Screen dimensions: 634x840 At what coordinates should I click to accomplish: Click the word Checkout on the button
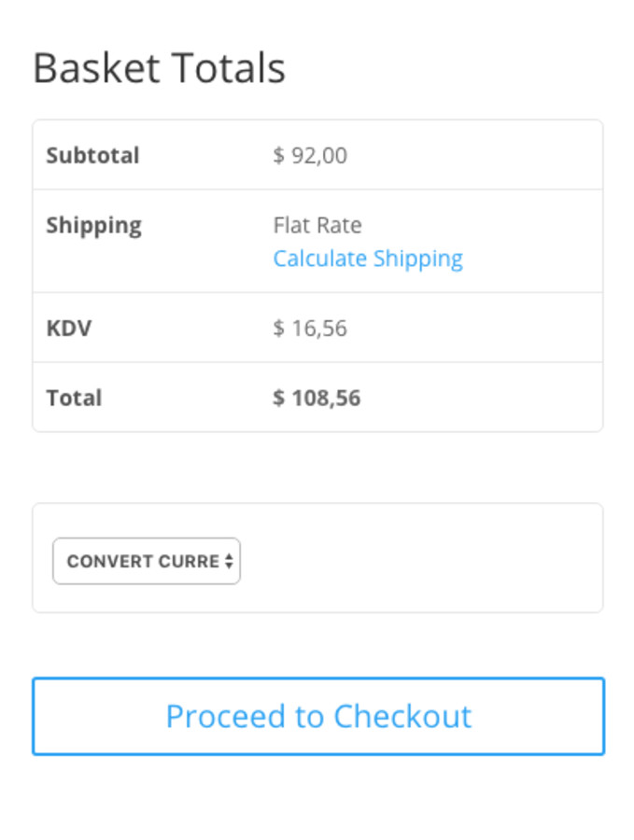[x=402, y=716]
